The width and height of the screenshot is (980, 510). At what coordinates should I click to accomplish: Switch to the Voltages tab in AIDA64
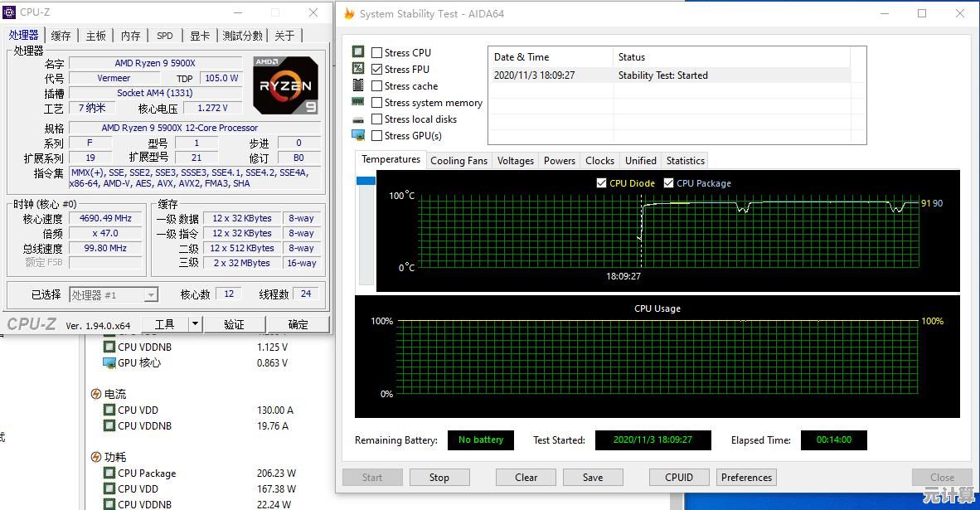point(514,160)
